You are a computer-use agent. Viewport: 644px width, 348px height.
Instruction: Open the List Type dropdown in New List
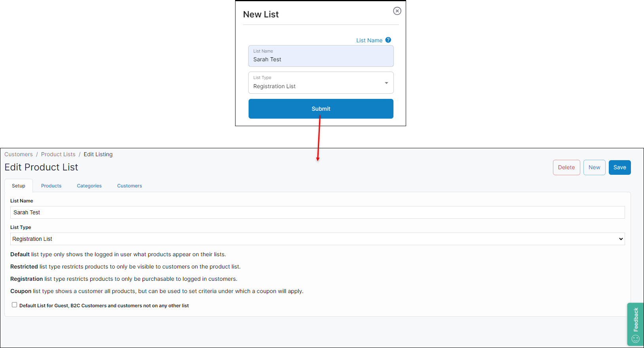pyautogui.click(x=321, y=83)
